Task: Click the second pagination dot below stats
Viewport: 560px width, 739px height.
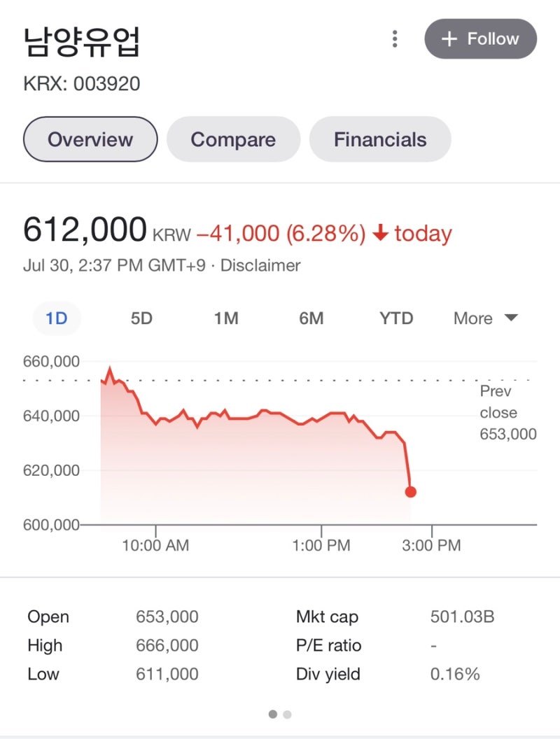Action: click(x=287, y=715)
